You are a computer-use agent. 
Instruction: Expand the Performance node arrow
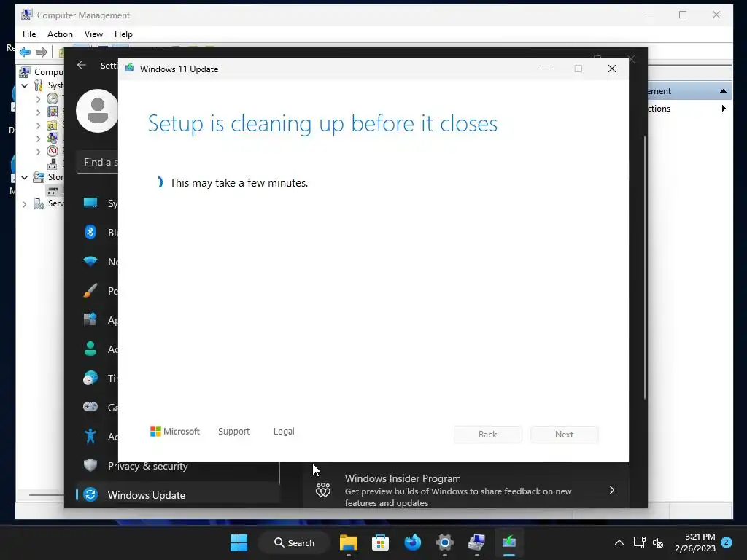38,152
